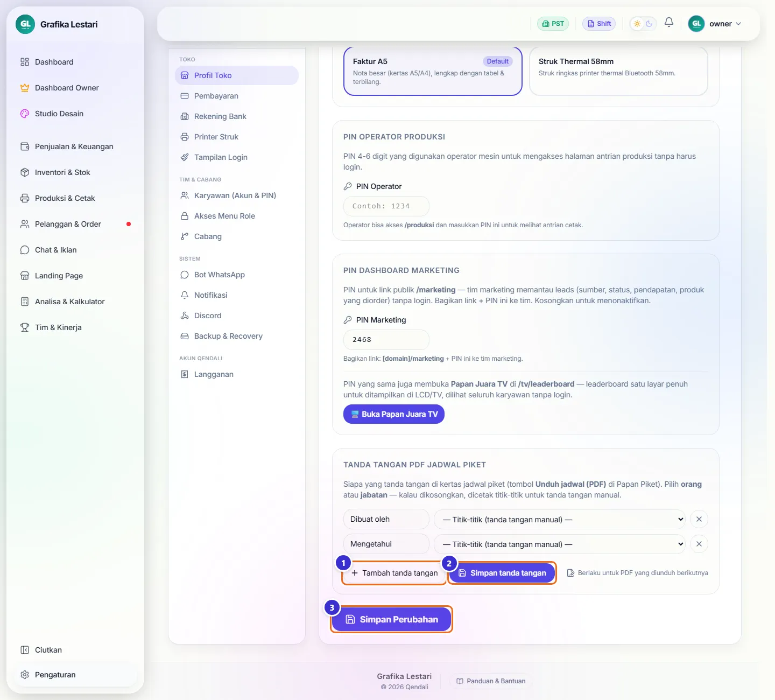Open Langganan subscription page
Image resolution: width=775 pixels, height=700 pixels.
click(237, 374)
